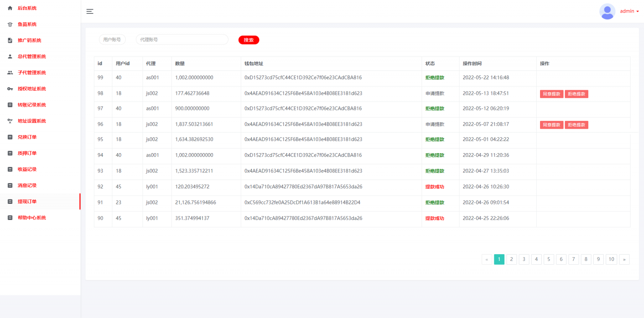Click the person icon beside 总代管理系统
Image resolution: width=644 pixels, height=318 pixels.
click(x=10, y=57)
